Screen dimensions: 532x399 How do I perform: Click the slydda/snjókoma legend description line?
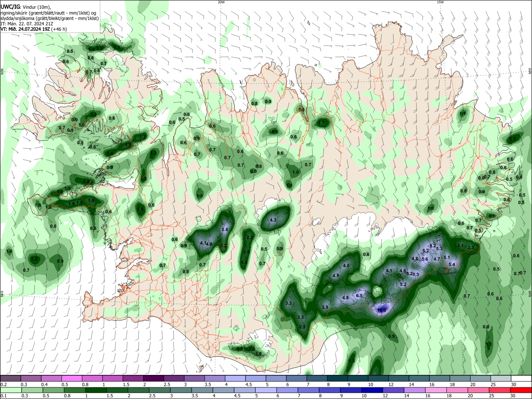49,18
